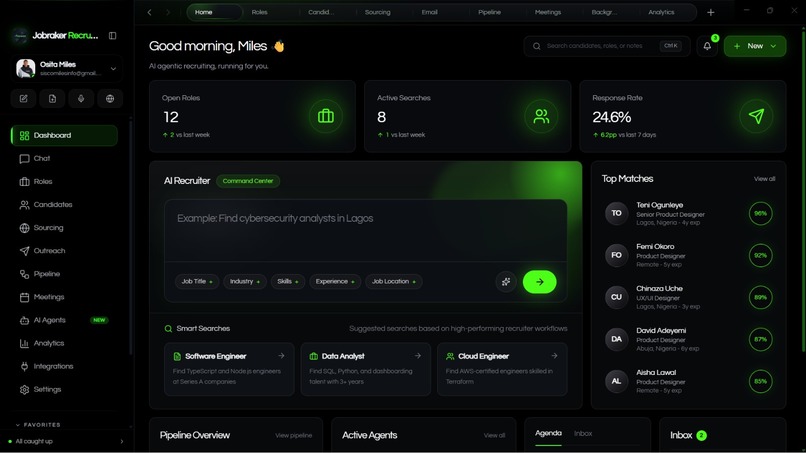This screenshot has height=453, width=806.
Task: Expand the Osita Miles account dropdown
Action: (113, 68)
